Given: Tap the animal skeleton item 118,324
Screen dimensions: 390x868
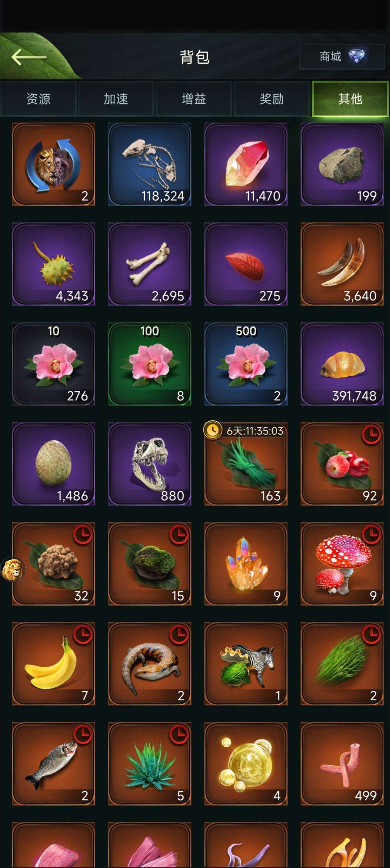Looking at the screenshot, I should pyautogui.click(x=149, y=164).
